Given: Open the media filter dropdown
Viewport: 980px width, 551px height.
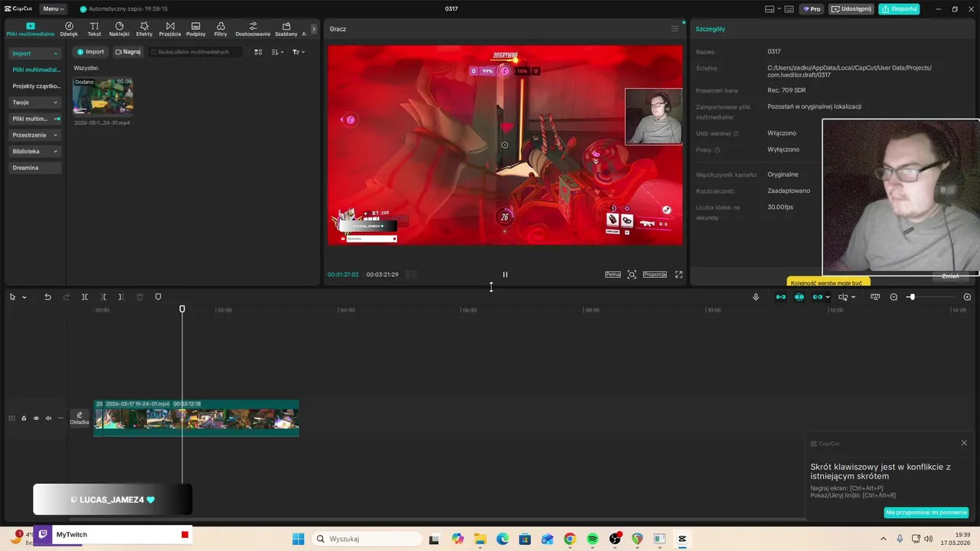Looking at the screenshot, I should pyautogui.click(x=299, y=52).
